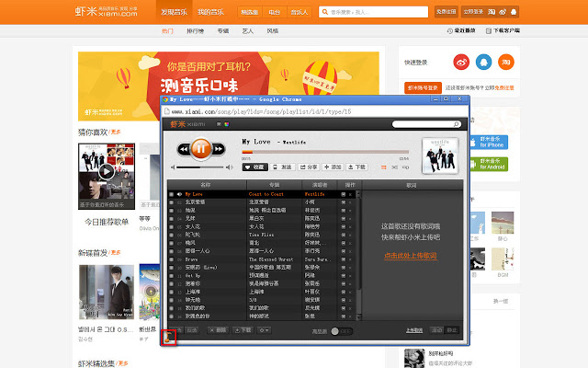
Task: Open 发现音乐 tab in site header
Action: click(174, 12)
